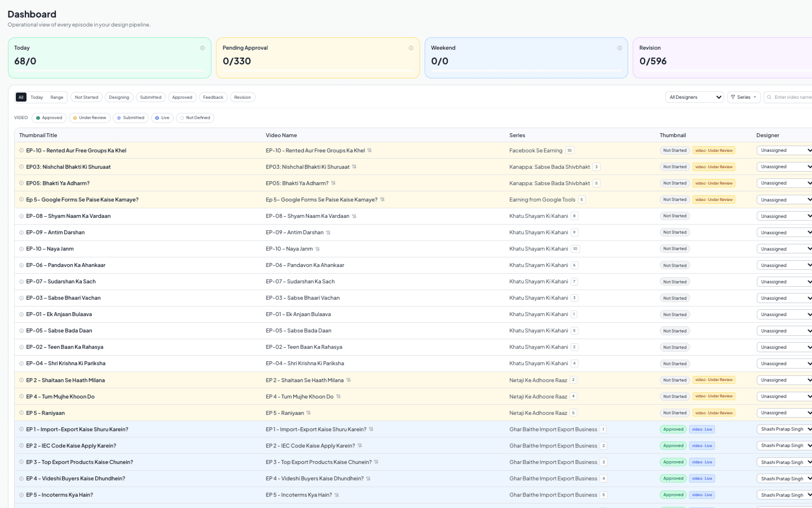Open designer dropdown for EP-08 – Shyam Naam Ka Vardaan

click(784, 216)
